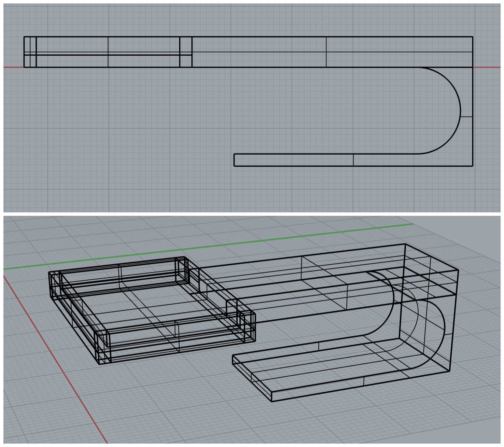Image resolution: width=504 pixels, height=447 pixels.
Task: Activate the upper side-view viewport image
Action: [252, 108]
